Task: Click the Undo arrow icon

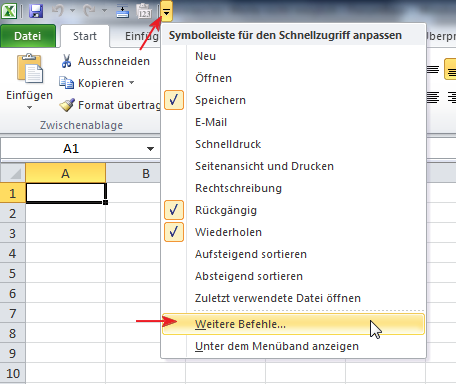Action: point(58,11)
